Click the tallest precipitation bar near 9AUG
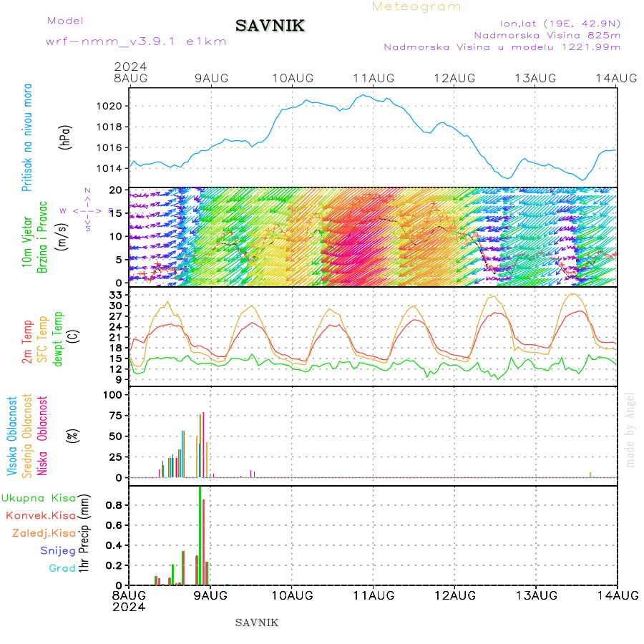Viewport: 644px width, 644px height. (x=200, y=536)
